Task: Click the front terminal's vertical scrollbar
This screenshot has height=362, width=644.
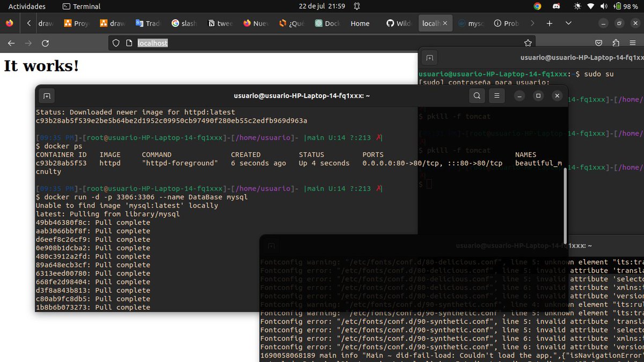Action: tap(565, 205)
